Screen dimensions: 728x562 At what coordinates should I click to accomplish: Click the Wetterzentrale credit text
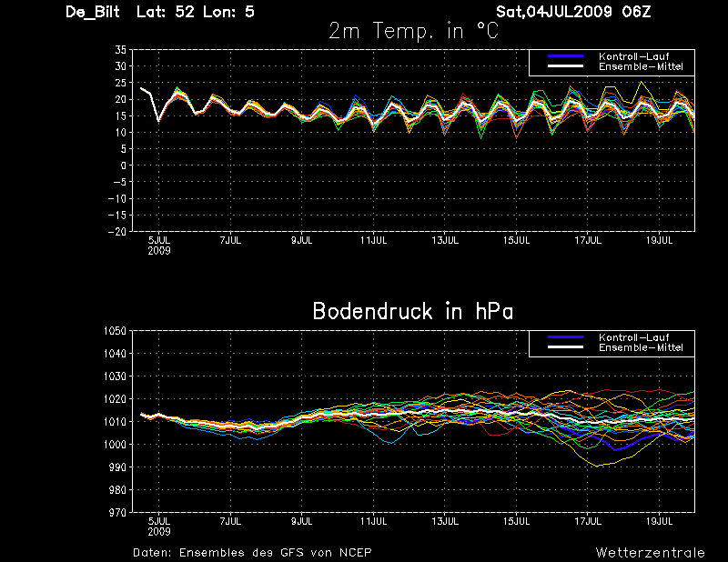(650, 553)
